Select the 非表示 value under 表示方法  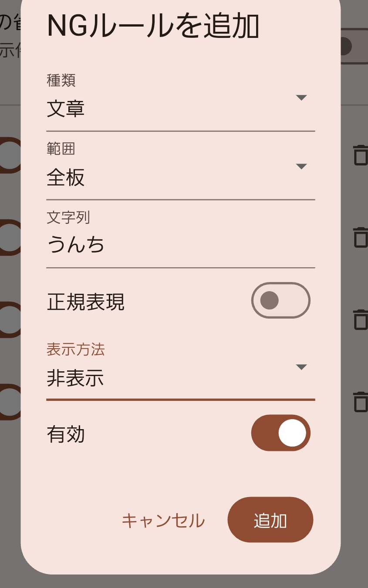pos(75,378)
